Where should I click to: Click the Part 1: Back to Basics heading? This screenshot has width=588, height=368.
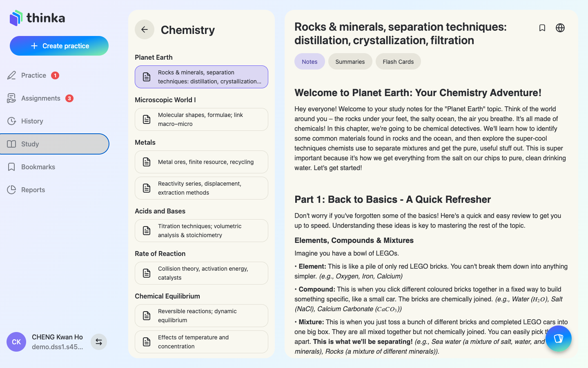(x=392, y=200)
